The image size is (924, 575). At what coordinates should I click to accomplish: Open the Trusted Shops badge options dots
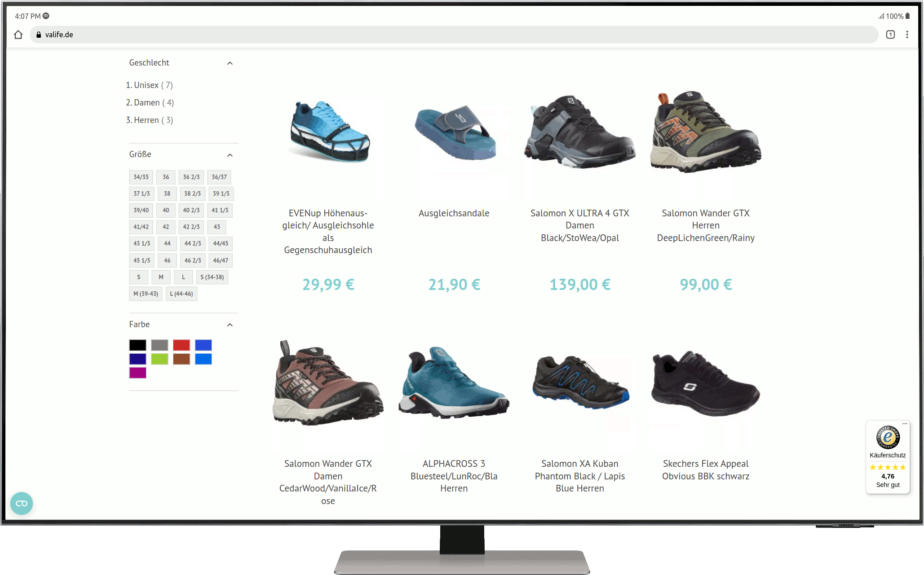pos(905,423)
